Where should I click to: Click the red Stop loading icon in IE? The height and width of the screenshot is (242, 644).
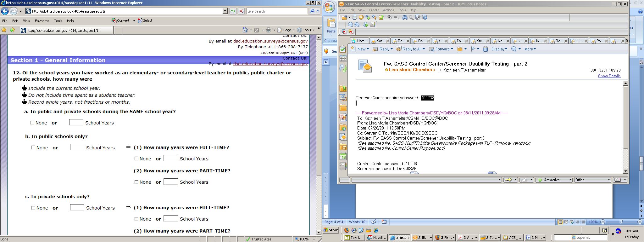point(241,11)
